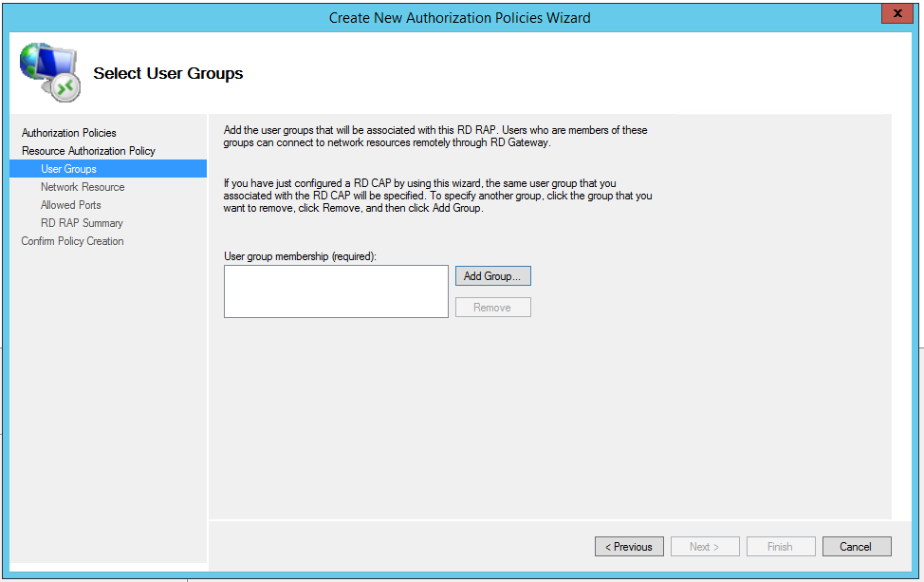The height and width of the screenshot is (582, 924).
Task: Open the RD RAP Summary step
Action: pyautogui.click(x=82, y=223)
